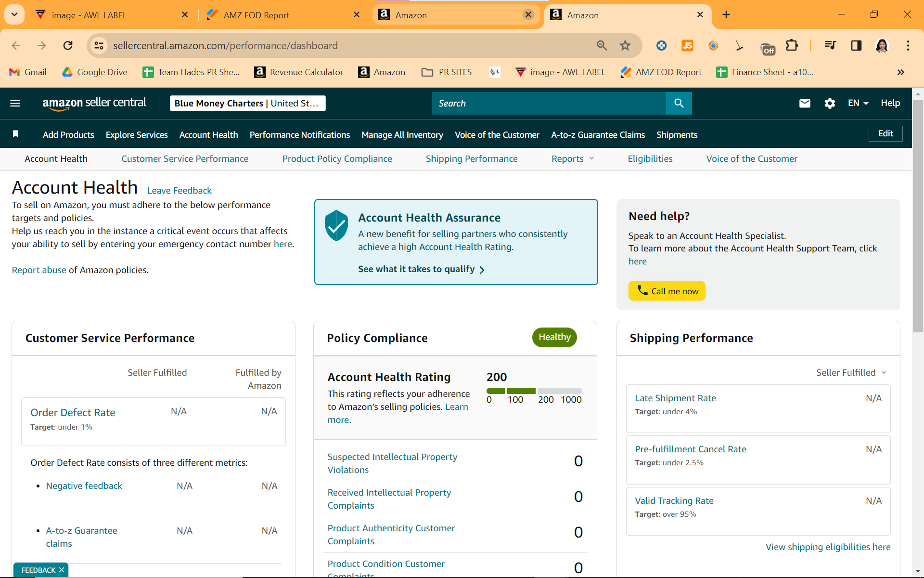The image size is (924, 578).
Task: Click the search magnifier button
Action: (x=679, y=103)
